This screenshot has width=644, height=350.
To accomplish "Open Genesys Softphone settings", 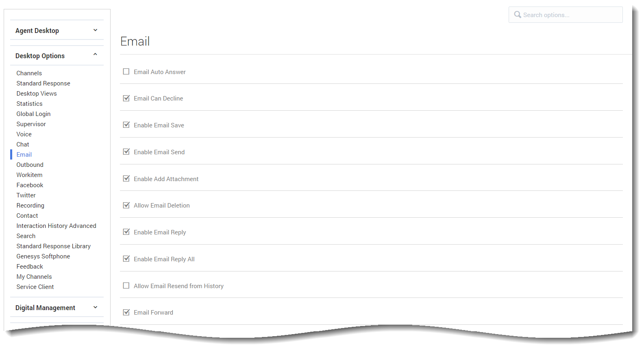I will pyautogui.click(x=43, y=256).
